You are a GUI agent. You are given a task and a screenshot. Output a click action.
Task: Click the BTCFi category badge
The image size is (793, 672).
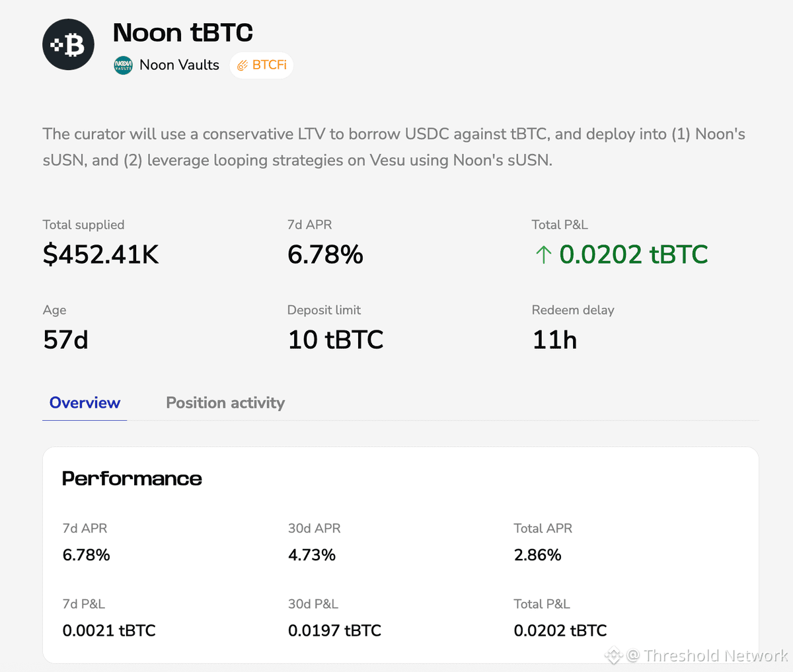pos(262,65)
